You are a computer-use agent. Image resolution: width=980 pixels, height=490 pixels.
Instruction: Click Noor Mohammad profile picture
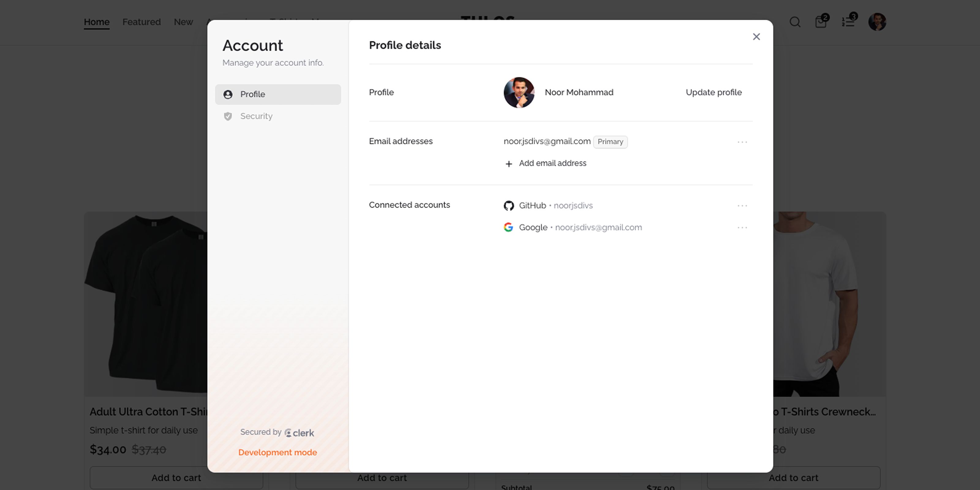[519, 92]
